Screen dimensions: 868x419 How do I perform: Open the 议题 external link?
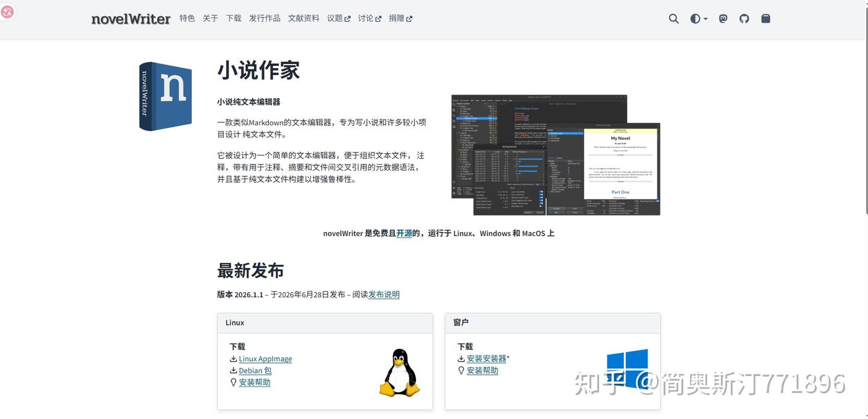(339, 18)
